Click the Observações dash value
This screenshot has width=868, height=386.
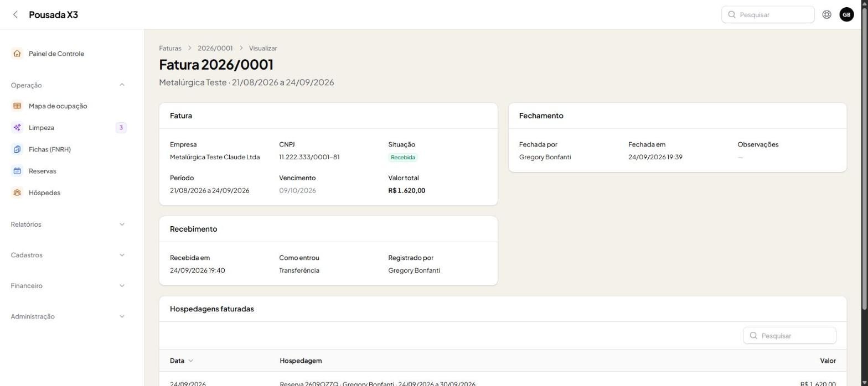[741, 157]
